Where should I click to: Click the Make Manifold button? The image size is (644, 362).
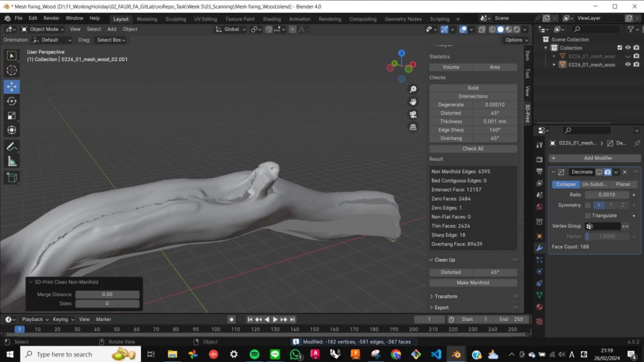tap(473, 283)
